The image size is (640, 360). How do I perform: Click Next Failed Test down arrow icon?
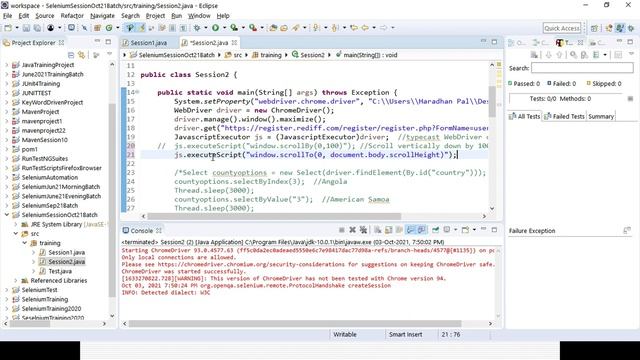pos(549,55)
